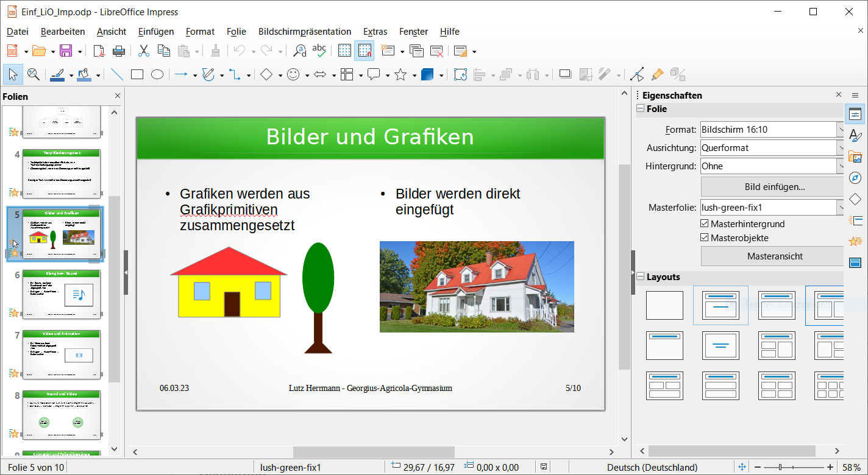Click the Bild einfügen button

tap(774, 187)
